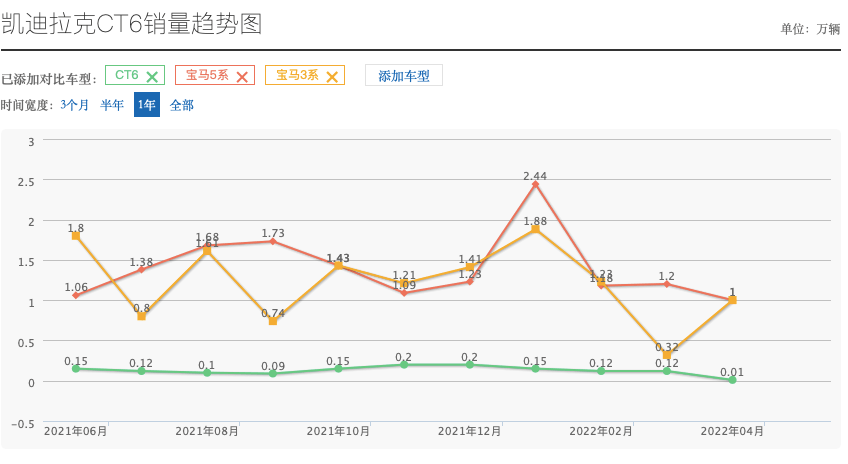848x464 pixels.
Task: Show 全部 time range data
Action: 182,105
